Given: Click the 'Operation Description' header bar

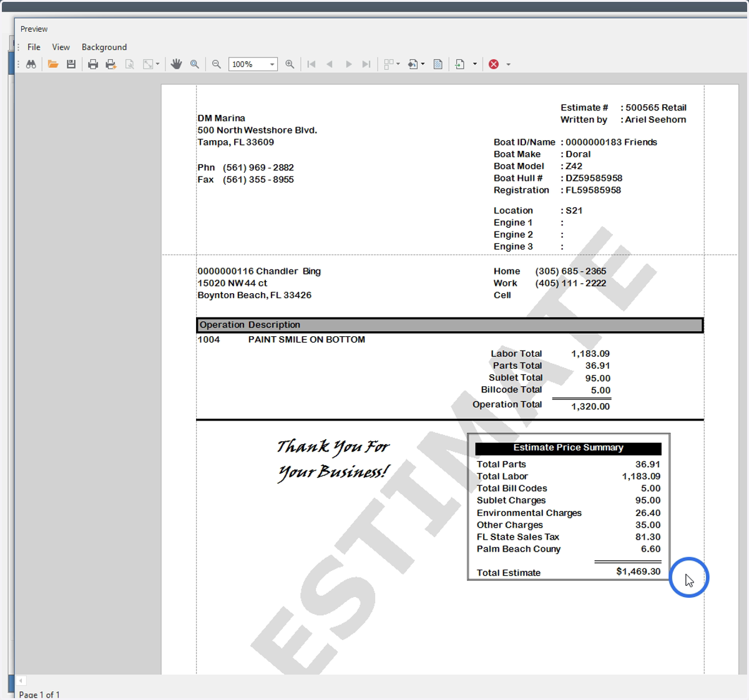Looking at the screenshot, I should (449, 325).
